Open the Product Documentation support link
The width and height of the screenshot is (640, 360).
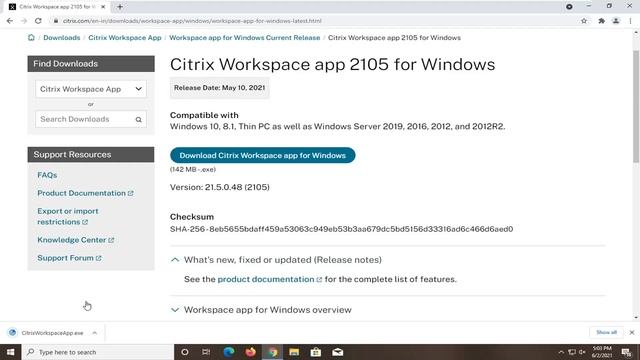[85, 193]
